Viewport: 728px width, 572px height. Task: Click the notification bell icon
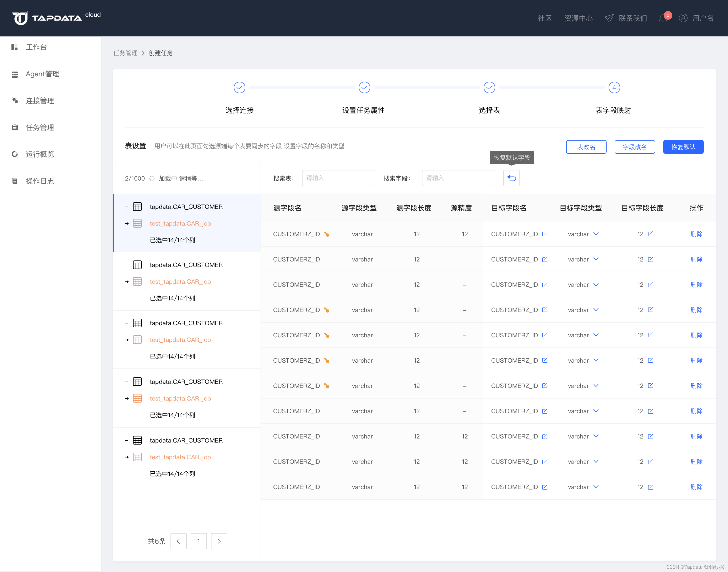663,18
